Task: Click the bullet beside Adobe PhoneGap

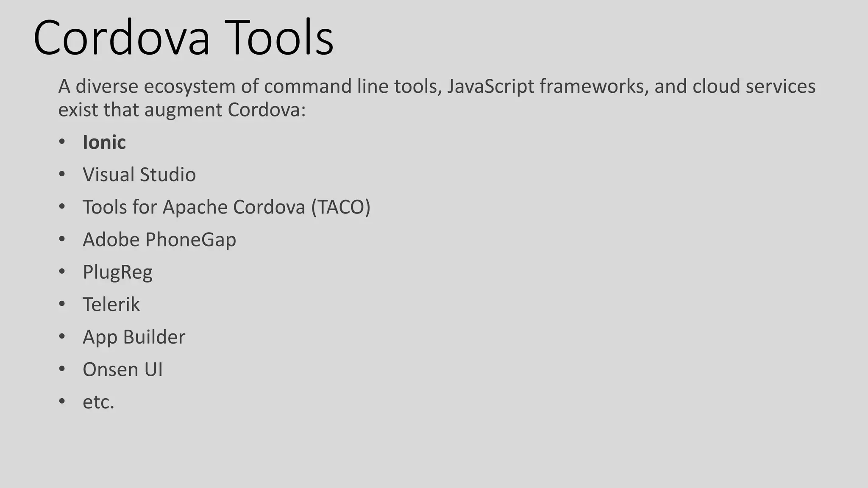Action: pyautogui.click(x=62, y=240)
